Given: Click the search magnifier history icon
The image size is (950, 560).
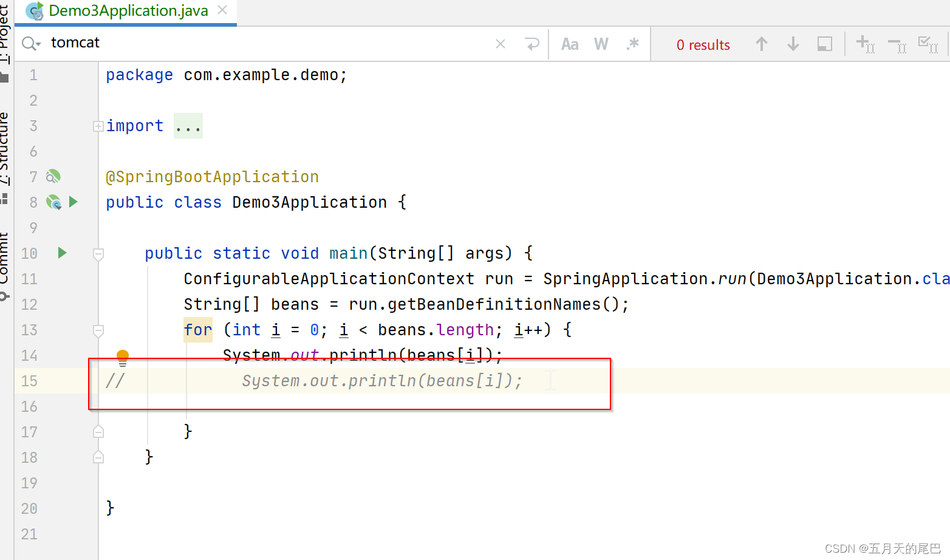Looking at the screenshot, I should (31, 44).
